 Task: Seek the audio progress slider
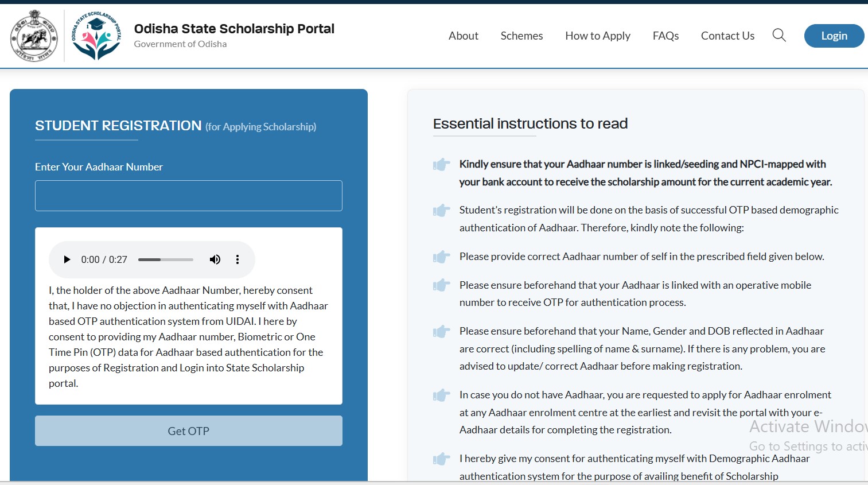pos(166,259)
